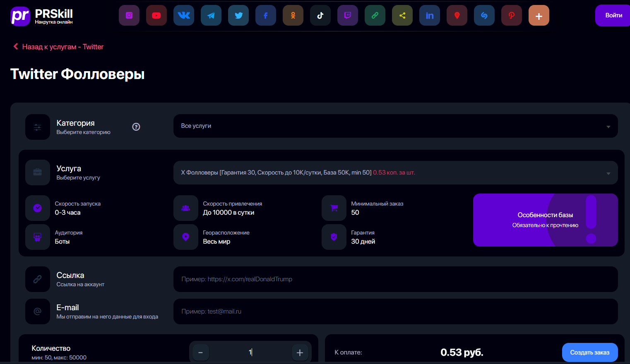Click the Весь мир geolocation value
Viewport: 630px width, 364px height.
(x=216, y=242)
